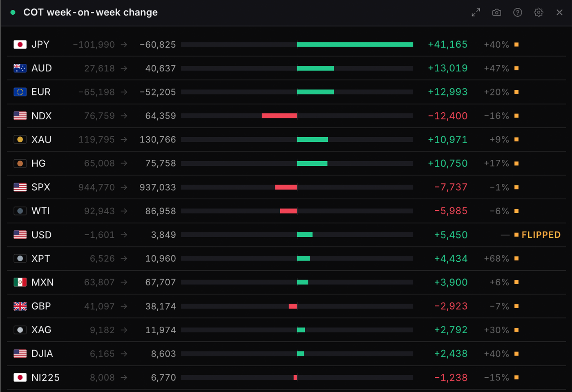Click the +68% percentage in XPT row
The width and height of the screenshot is (572, 392).
pyautogui.click(x=496, y=258)
